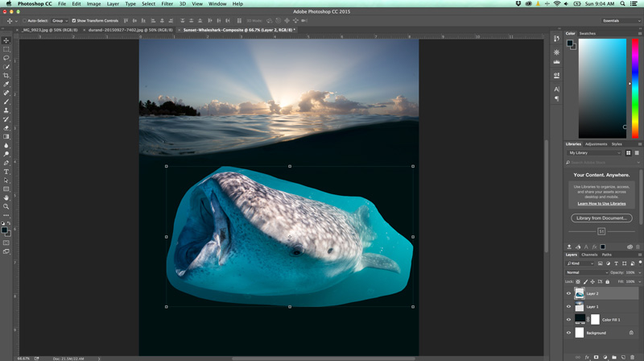Open the Filter menu
Screen dimensions: 644x361
point(167,4)
